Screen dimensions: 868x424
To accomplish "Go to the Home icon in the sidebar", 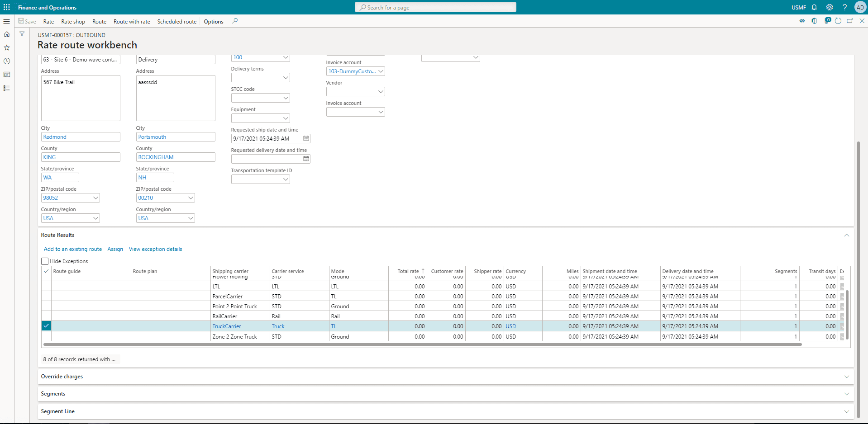I will pyautogui.click(x=7, y=34).
